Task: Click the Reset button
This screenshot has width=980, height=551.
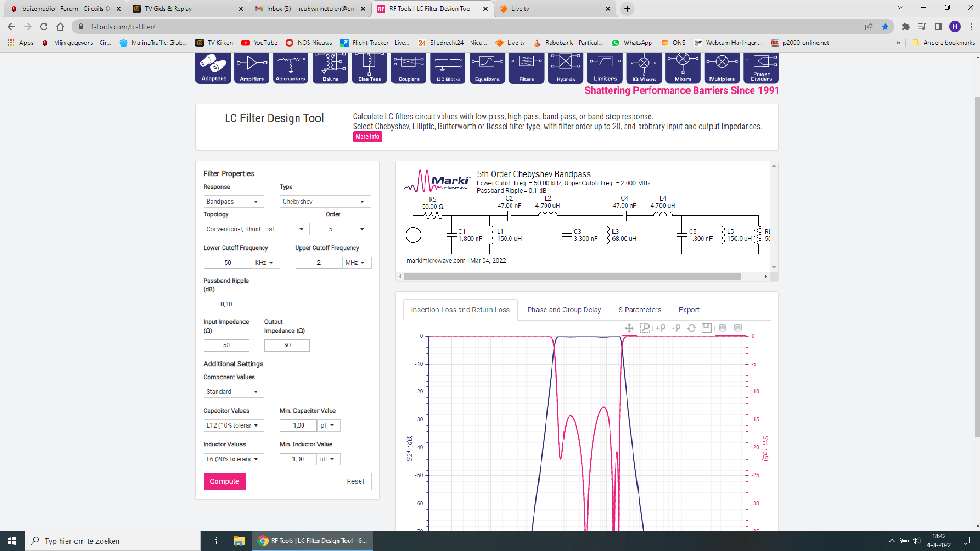Action: point(356,481)
